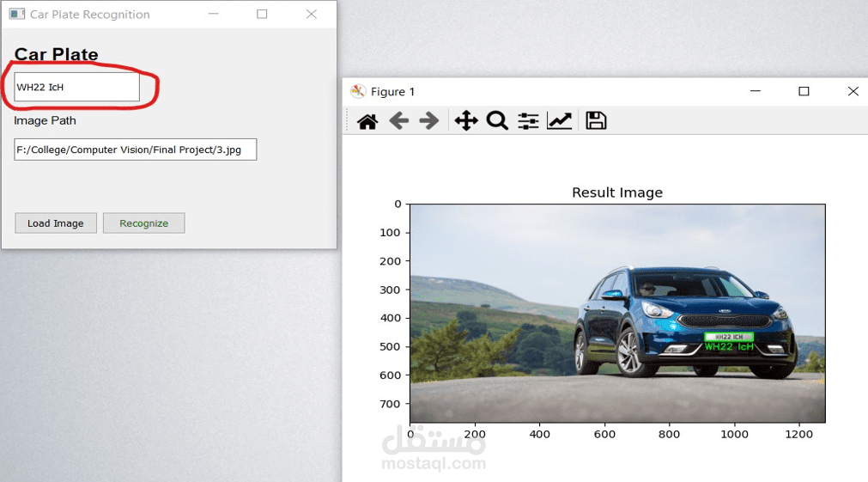Click the Result Image plot title

[x=617, y=192]
